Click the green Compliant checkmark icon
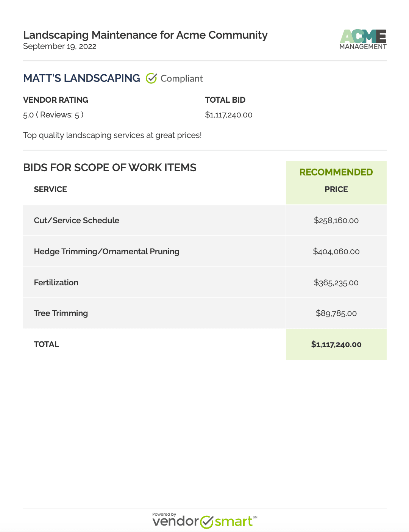 coord(151,78)
